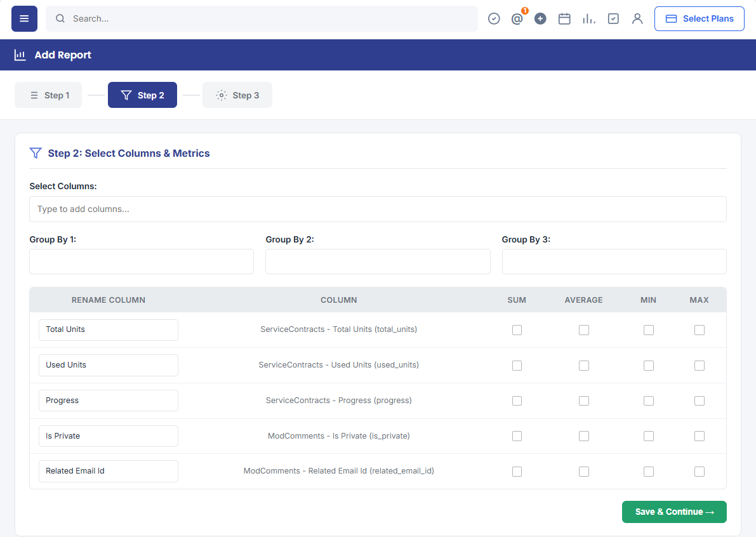756x537 pixels.
Task: Enable AVERAGE for Used Units
Action: [584, 366]
